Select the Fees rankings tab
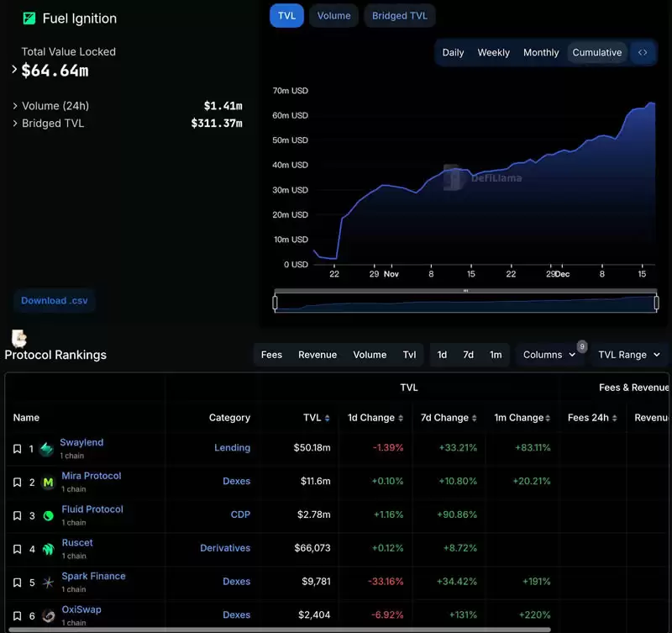The image size is (672, 633). pos(271,355)
